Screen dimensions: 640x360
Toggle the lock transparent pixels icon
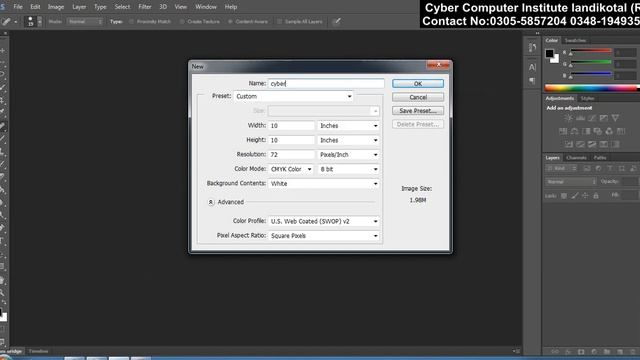[x=564, y=196]
